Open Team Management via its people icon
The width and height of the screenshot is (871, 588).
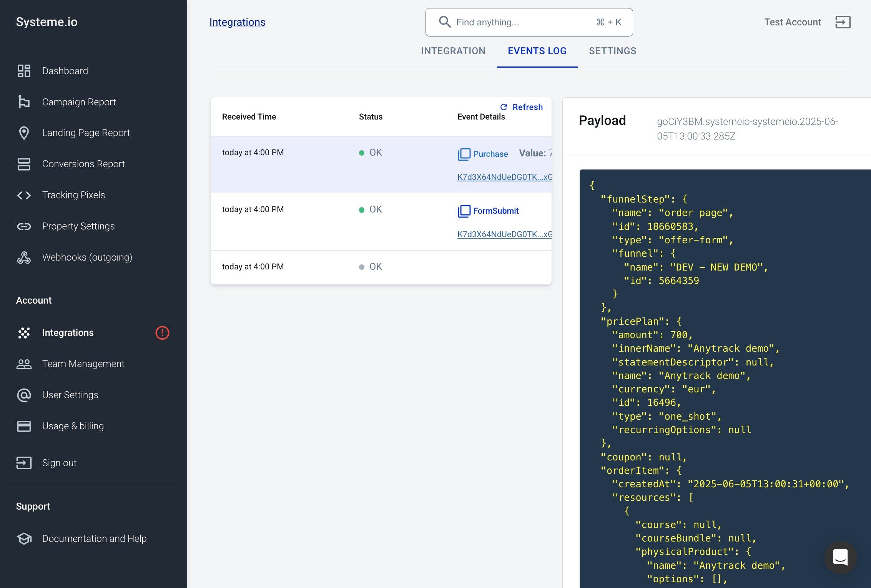[24, 364]
